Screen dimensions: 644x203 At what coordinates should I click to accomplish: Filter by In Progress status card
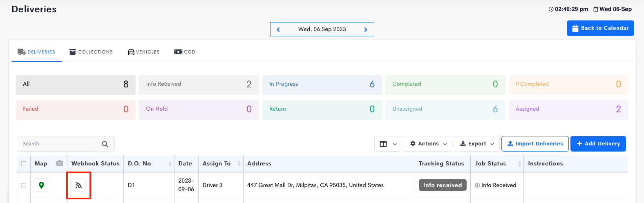322,85
